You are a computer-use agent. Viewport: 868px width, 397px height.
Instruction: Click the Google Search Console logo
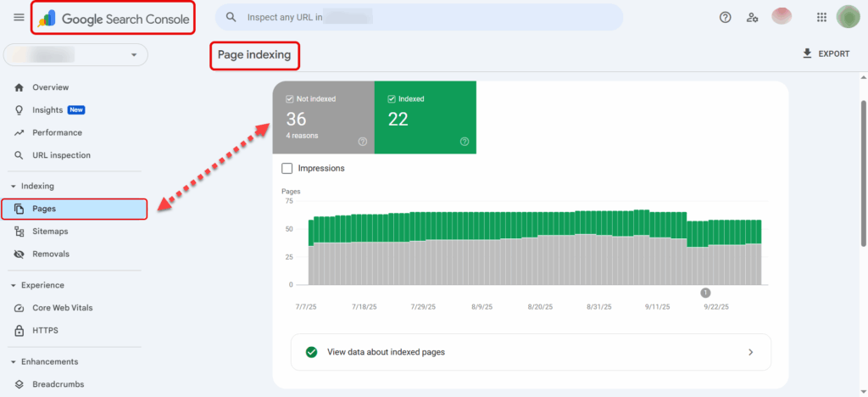114,18
